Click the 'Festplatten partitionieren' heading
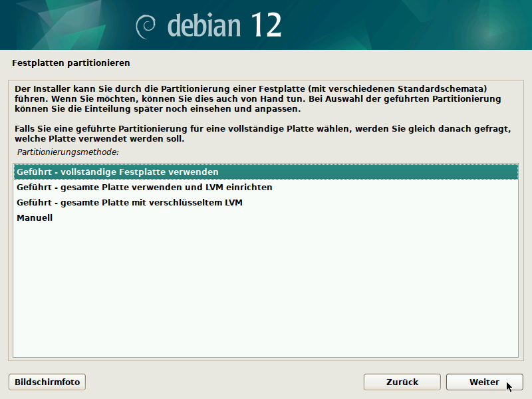The height and width of the screenshot is (399, 532). (x=70, y=63)
